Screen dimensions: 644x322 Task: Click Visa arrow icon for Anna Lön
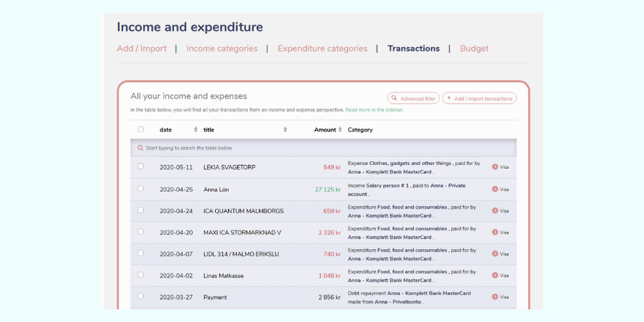[495, 189]
